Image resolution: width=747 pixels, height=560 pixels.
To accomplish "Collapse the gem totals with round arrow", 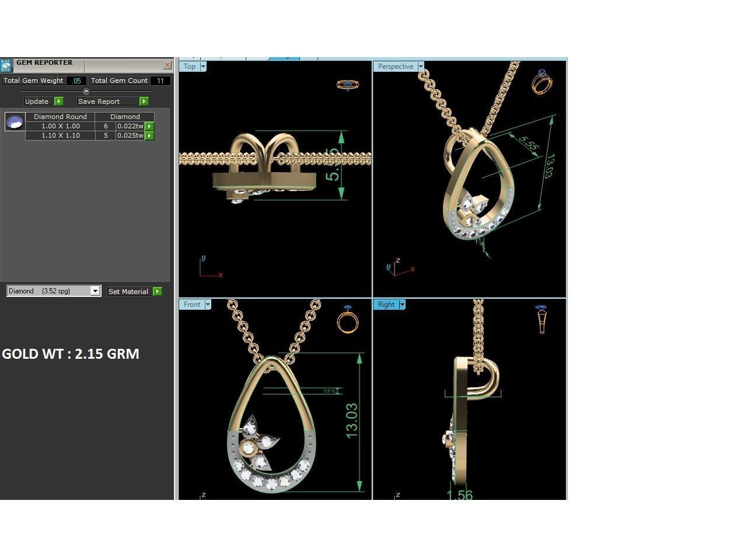I will click(86, 91).
